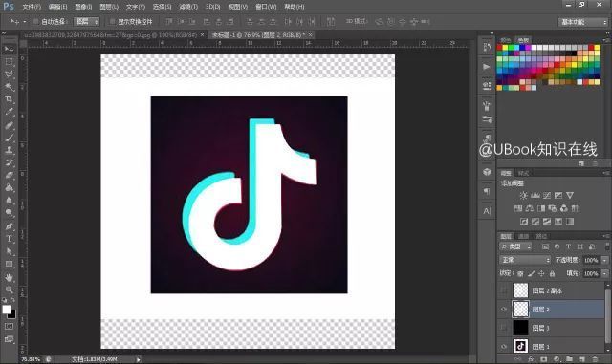Select the Horizontal Type tool
This screenshot has width=612, height=364.
(x=9, y=239)
